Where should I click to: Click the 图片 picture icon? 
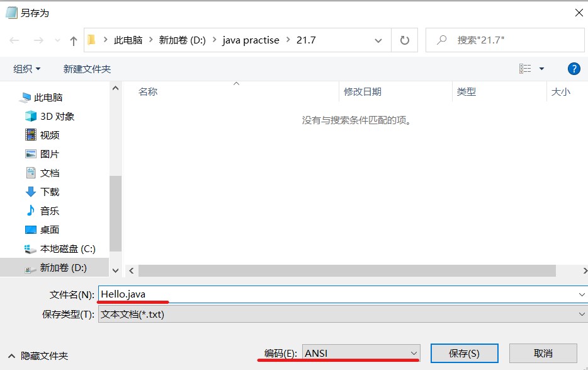point(31,154)
